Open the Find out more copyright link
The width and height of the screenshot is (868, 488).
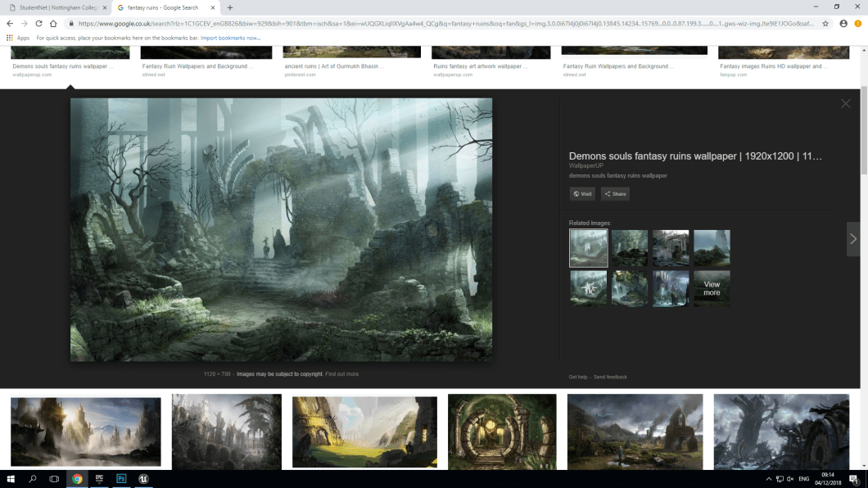pyautogui.click(x=341, y=374)
